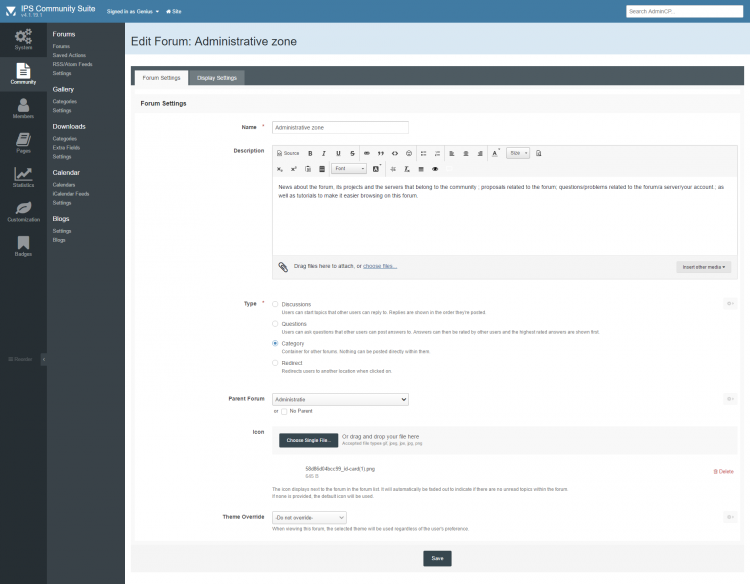750x584 pixels.
Task: Open the System section in sidebar
Action: [23, 38]
